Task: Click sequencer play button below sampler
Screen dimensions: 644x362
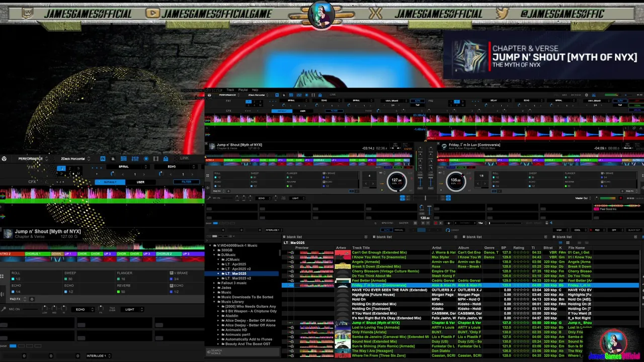Action: (x=441, y=223)
